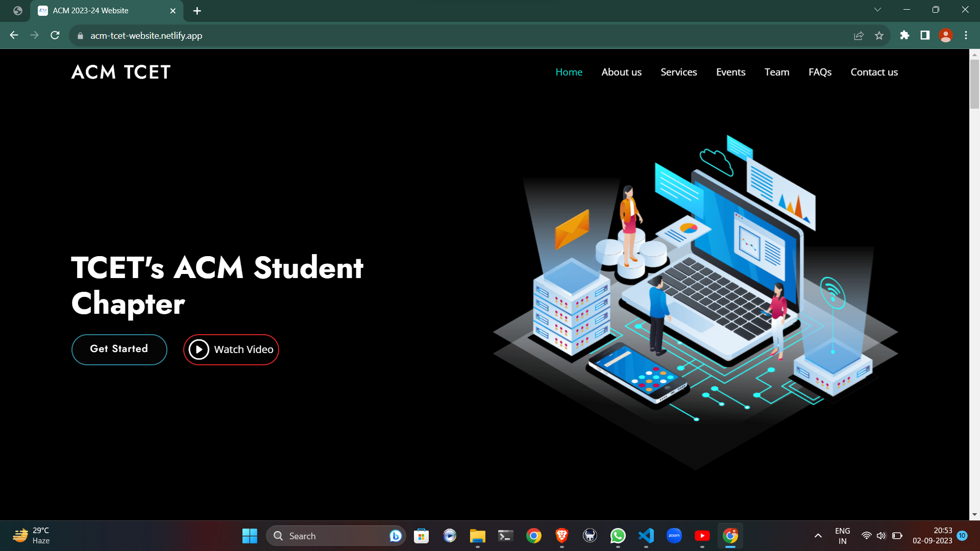
Task: Open the browser Extensions puzzle icon
Action: 904,35
